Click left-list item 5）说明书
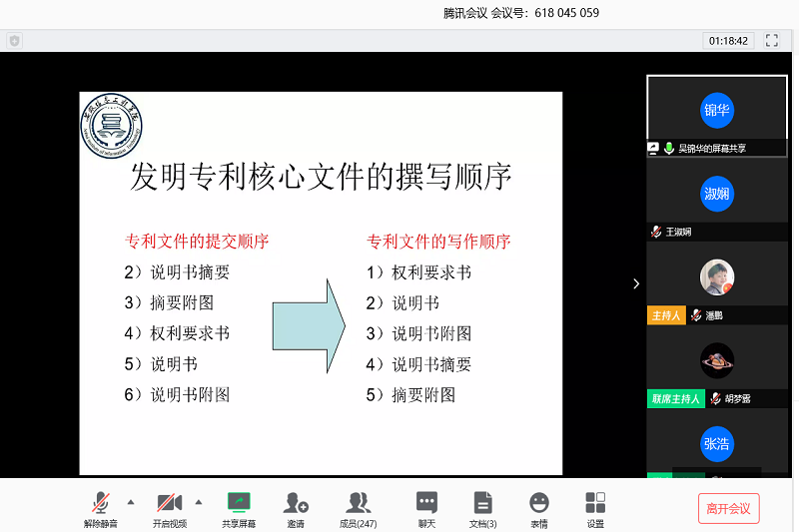Screen dimensions: 799x532 [x=161, y=364]
